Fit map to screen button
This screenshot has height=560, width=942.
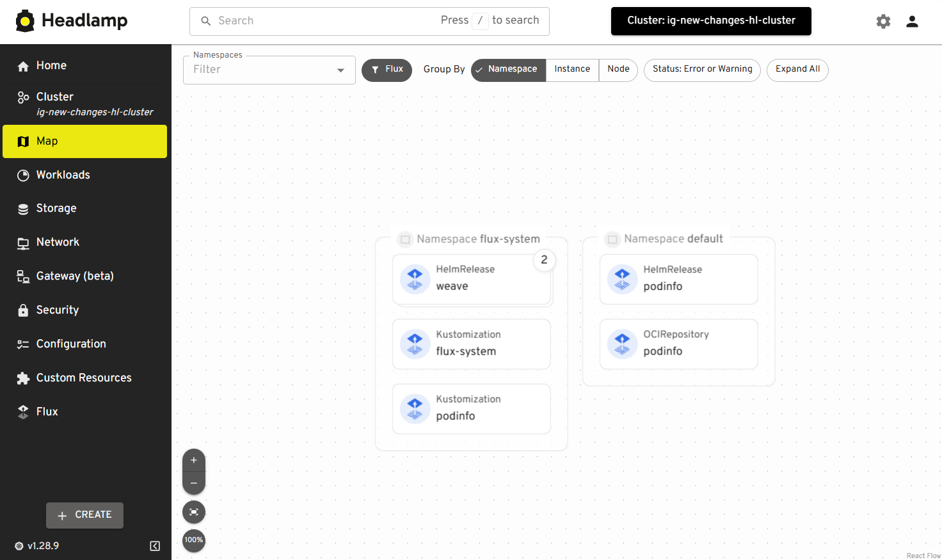click(x=194, y=512)
